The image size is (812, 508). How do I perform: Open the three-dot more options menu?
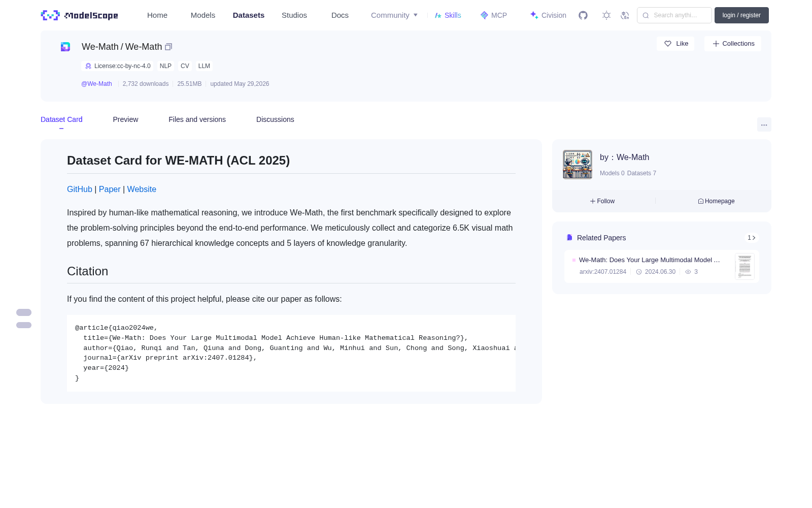tap(764, 124)
